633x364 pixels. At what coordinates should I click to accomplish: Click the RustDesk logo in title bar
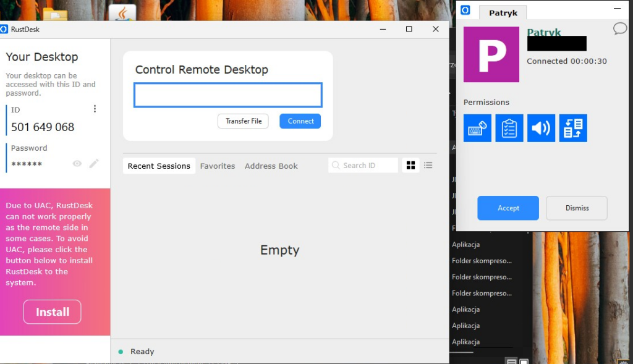click(x=4, y=29)
